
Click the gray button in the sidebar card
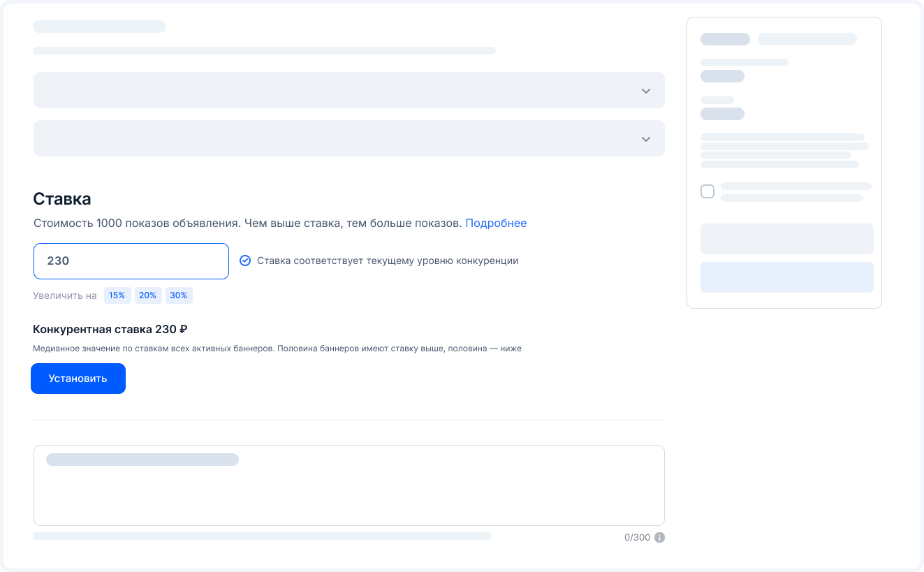coord(786,238)
